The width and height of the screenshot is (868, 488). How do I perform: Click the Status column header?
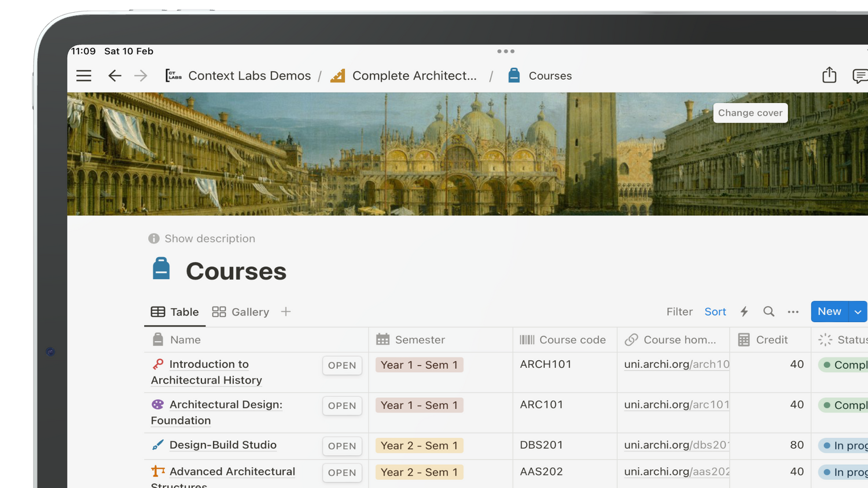(840, 340)
